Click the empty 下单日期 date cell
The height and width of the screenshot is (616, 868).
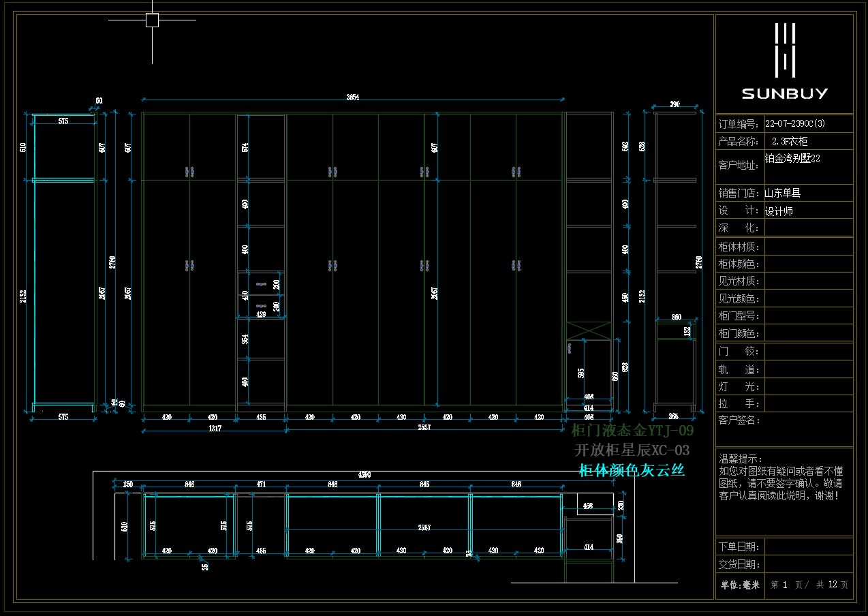tap(808, 546)
